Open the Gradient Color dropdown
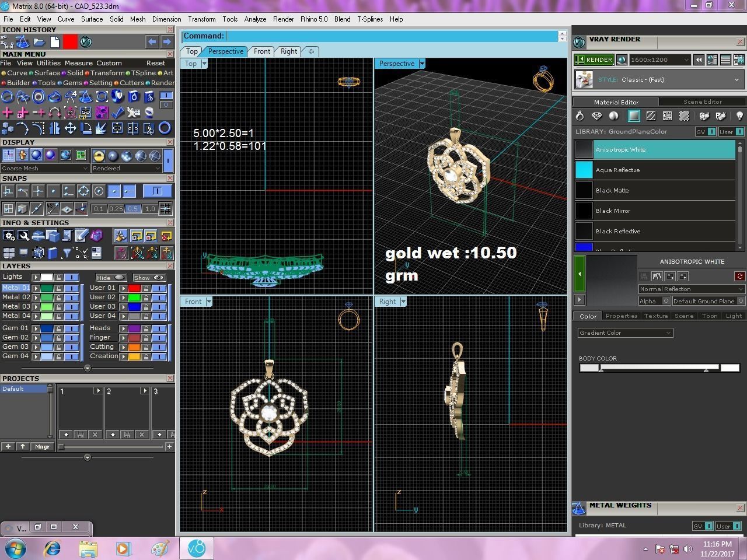Image resolution: width=747 pixels, height=560 pixels. (x=625, y=332)
